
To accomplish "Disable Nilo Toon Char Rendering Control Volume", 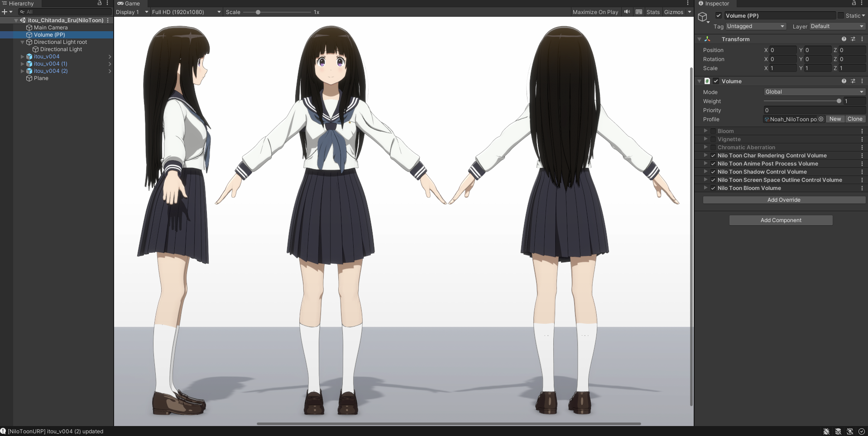I will (x=713, y=156).
